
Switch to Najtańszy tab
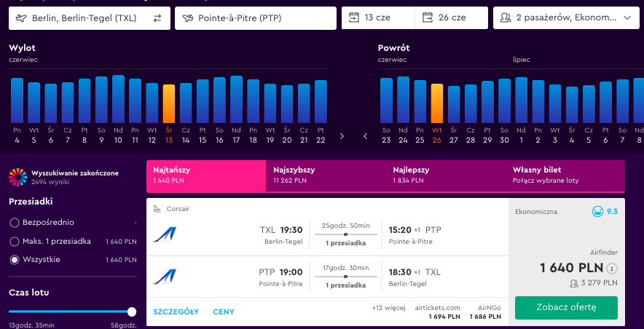(x=206, y=176)
